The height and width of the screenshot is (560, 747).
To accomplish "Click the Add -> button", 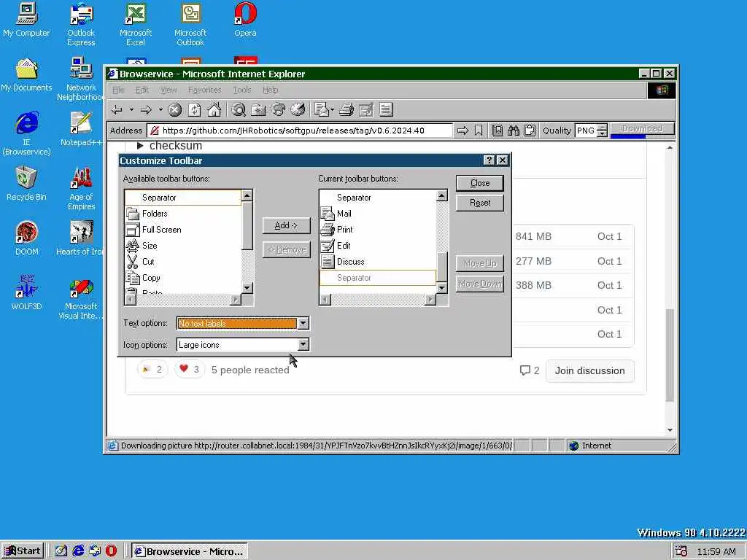I will [286, 226].
